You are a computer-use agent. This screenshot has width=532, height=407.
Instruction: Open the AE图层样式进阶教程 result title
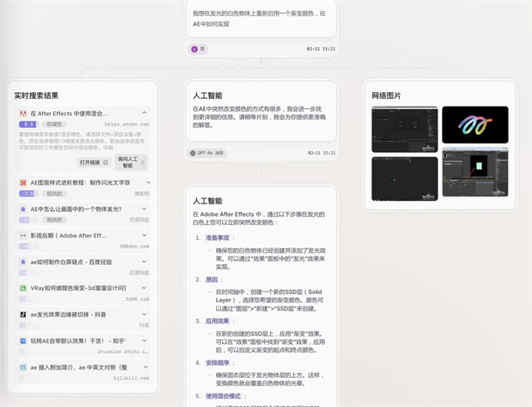point(80,183)
